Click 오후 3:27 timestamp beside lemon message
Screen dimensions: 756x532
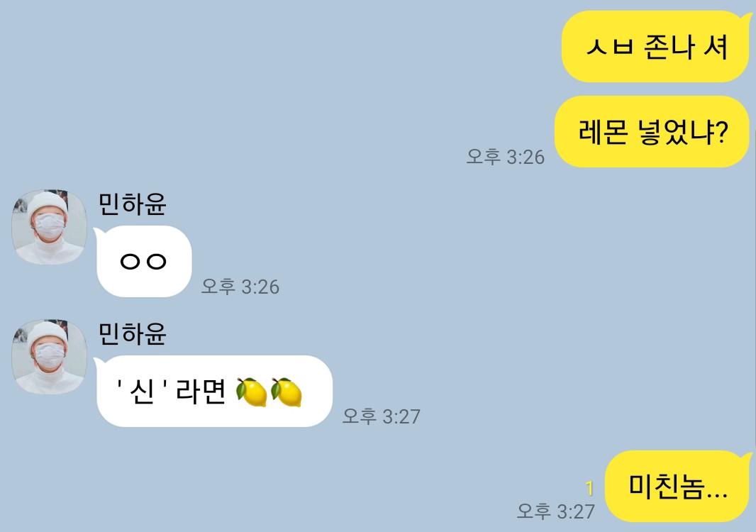pyautogui.click(x=382, y=416)
